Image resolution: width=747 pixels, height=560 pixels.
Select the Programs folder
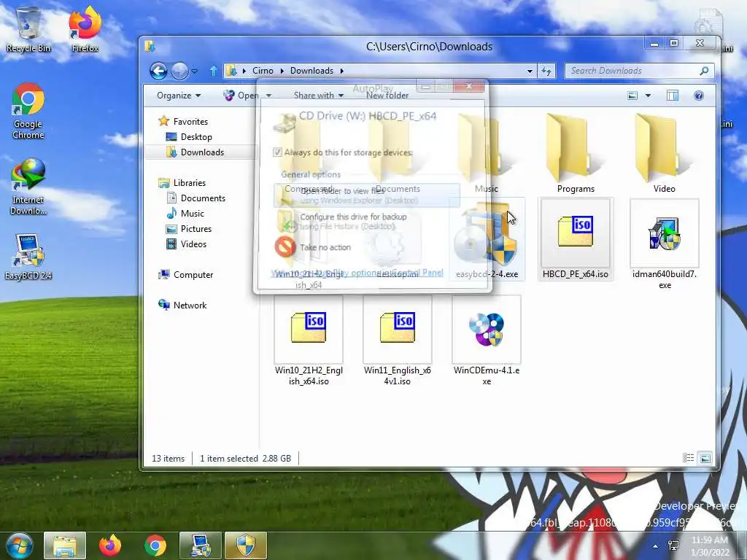pyautogui.click(x=576, y=153)
